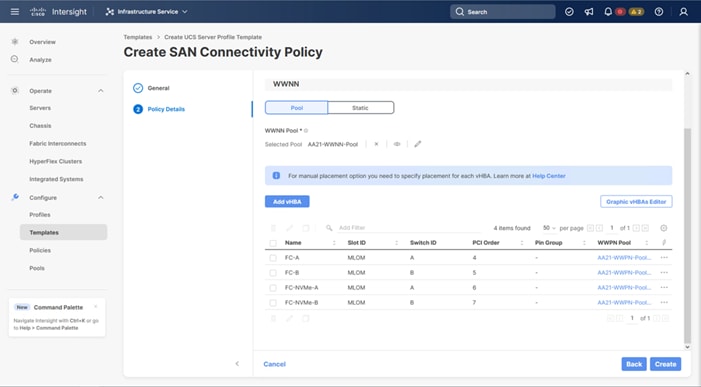Viewport: 701px width, 387px height.
Task: Check the FC-NVMe-B row checkbox
Action: (x=273, y=303)
